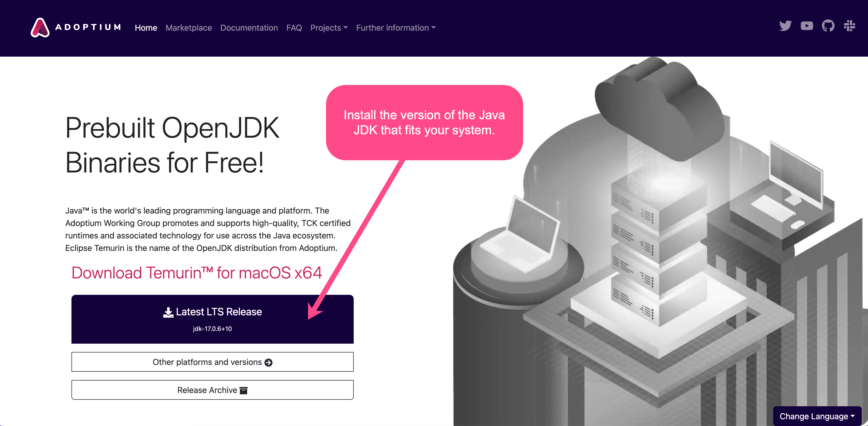This screenshot has height=426, width=868.
Task: Click the download icon on LTS button
Action: (168, 312)
